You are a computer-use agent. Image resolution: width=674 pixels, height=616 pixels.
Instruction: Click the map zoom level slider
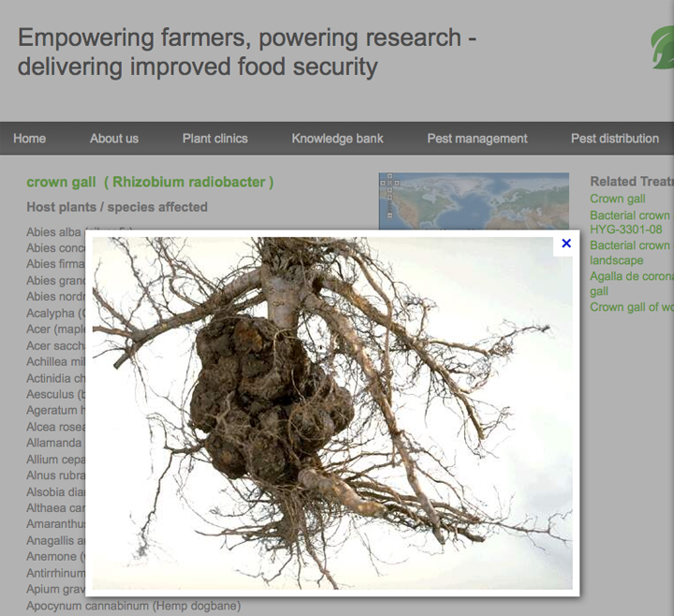click(389, 207)
